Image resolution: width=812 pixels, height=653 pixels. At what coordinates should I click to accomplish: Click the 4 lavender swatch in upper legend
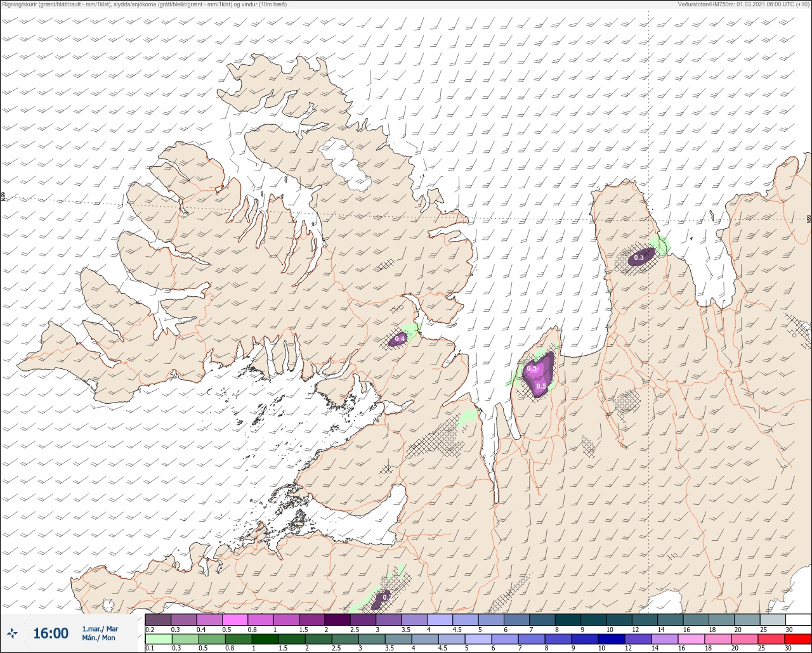click(x=440, y=619)
